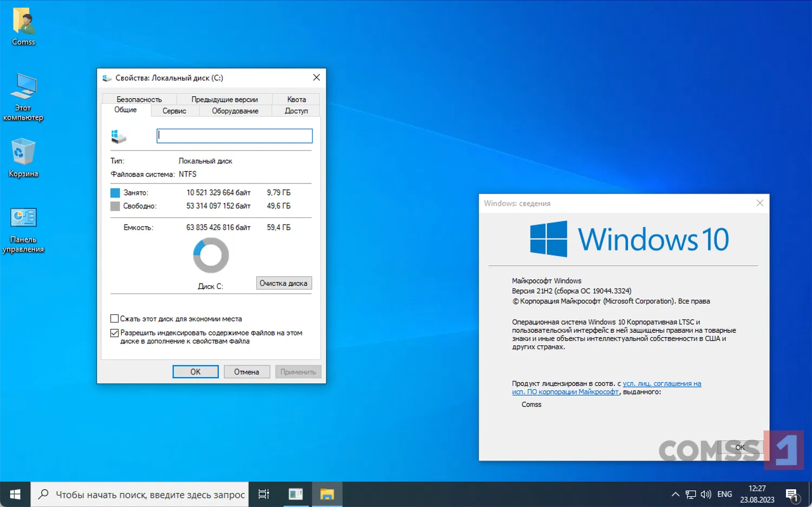Switch to the Предыдущие версии tab

[x=225, y=100]
